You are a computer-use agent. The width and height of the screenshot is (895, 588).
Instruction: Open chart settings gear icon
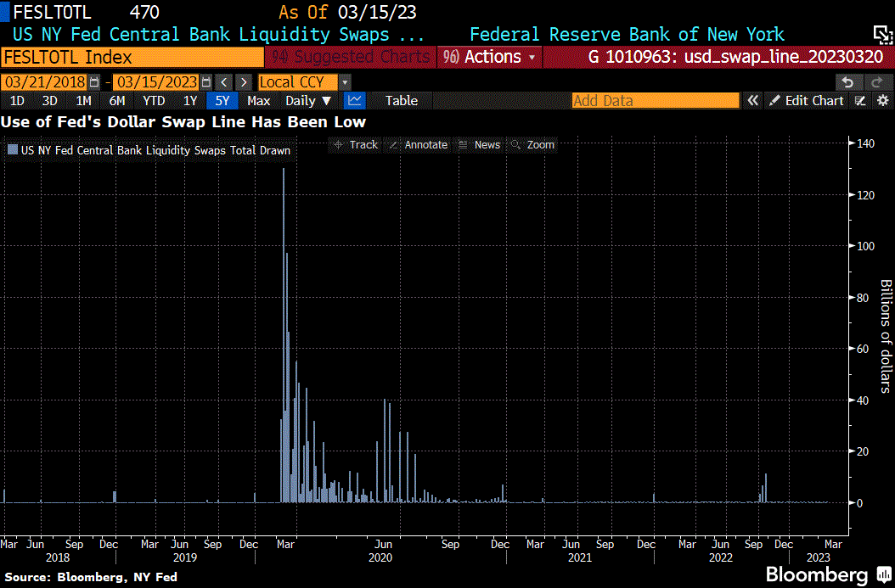click(x=883, y=100)
